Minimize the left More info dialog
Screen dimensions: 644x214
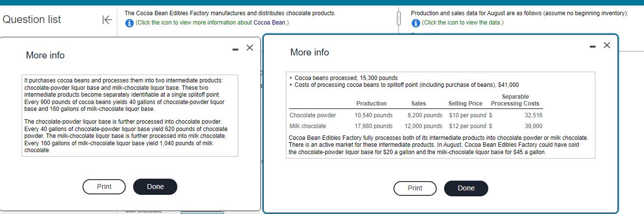[x=235, y=49]
